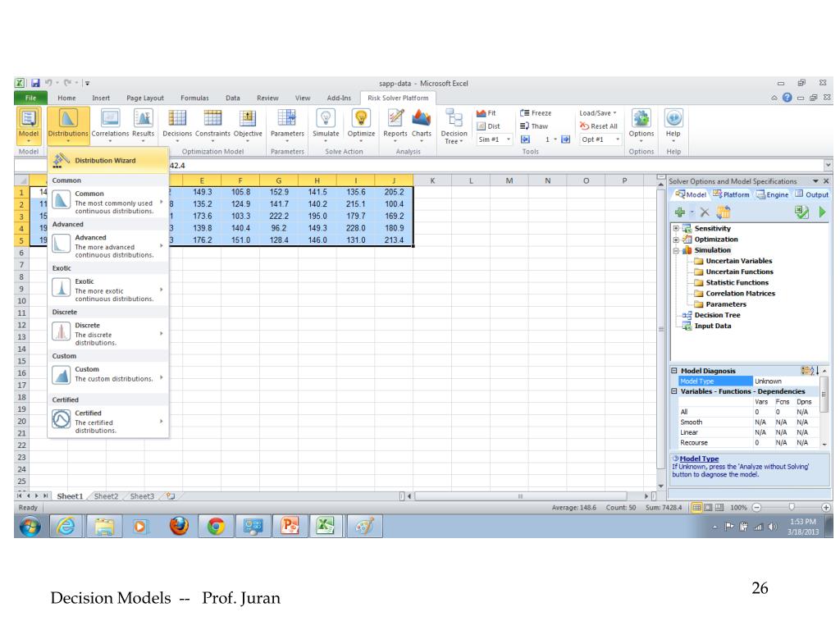Open the Charts icon
The width and height of the screenshot is (840, 630).
[421, 118]
